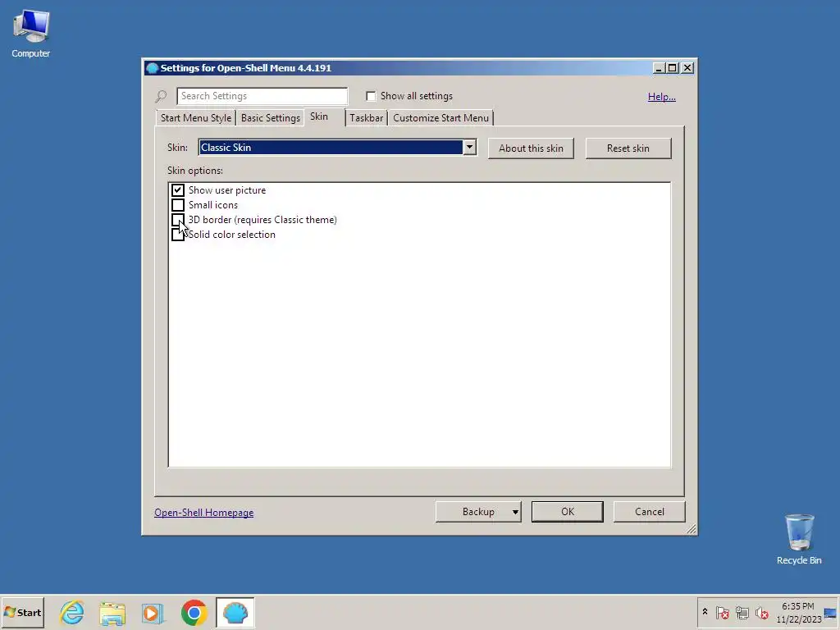Select the Recycle Bin desktop icon
Image resolution: width=840 pixels, height=630 pixels.
click(x=799, y=540)
